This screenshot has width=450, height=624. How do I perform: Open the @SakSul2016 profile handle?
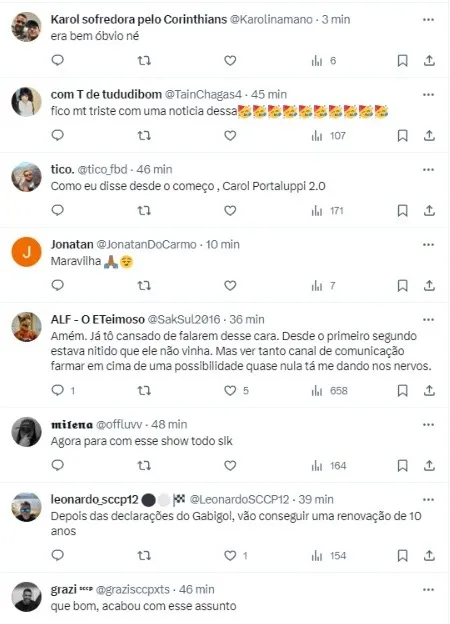(184, 320)
